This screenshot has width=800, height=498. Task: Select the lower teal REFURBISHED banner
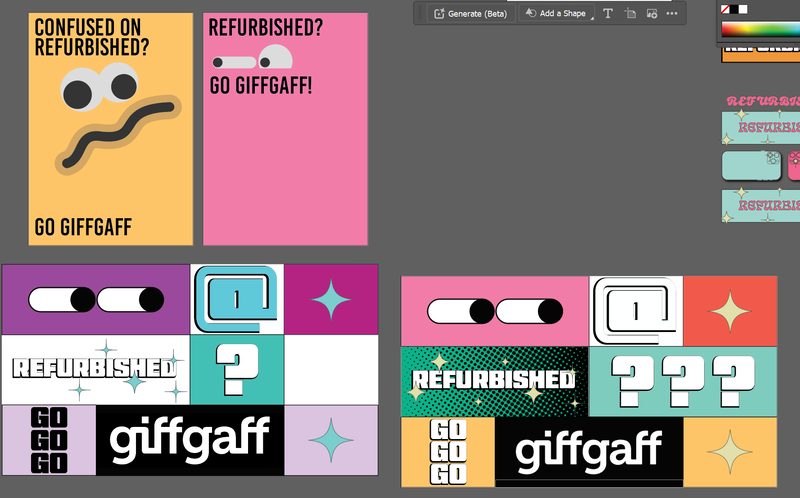point(761,206)
